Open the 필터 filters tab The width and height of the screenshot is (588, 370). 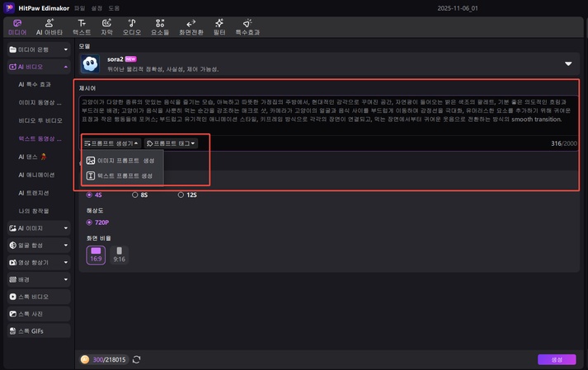point(219,27)
